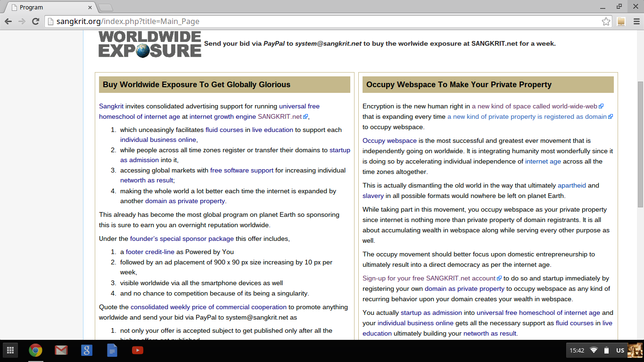
Task: Open the app launcher grid
Action: click(x=10, y=350)
